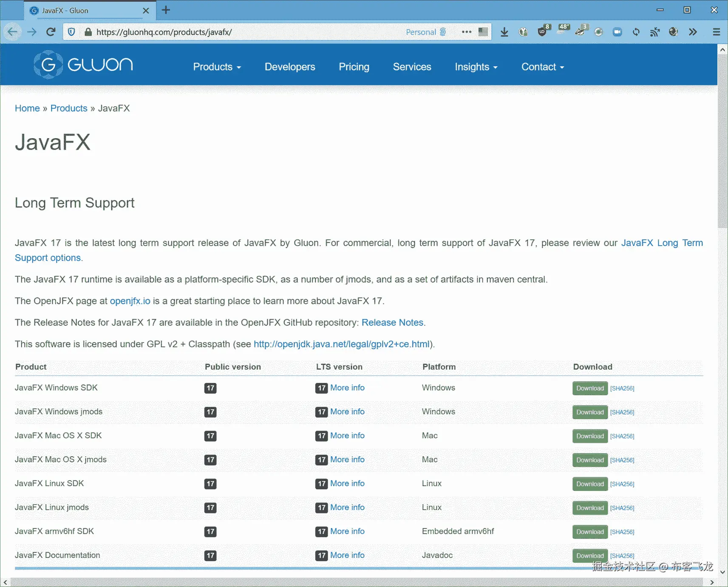Click the flag icon in address bar

pyautogui.click(x=483, y=32)
